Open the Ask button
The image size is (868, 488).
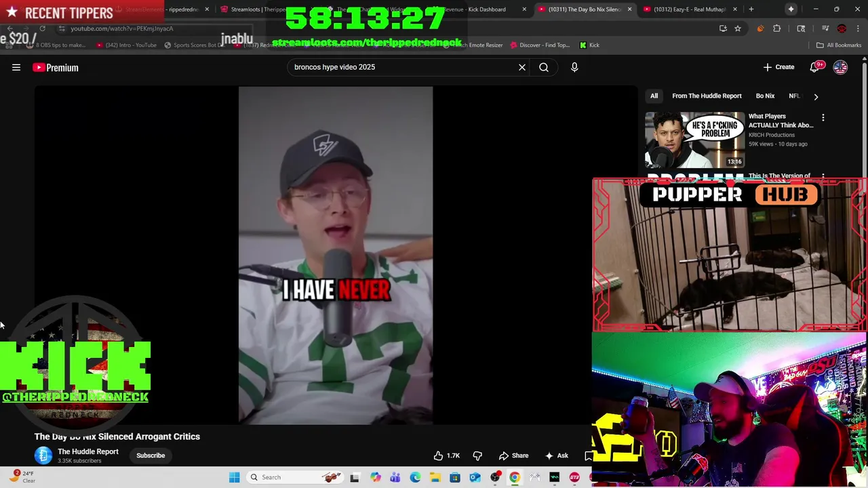pos(556,455)
